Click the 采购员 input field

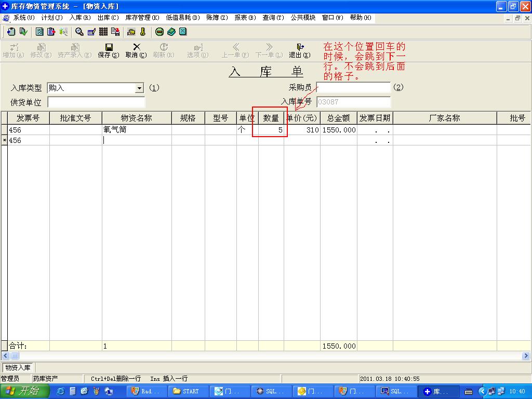(353, 87)
